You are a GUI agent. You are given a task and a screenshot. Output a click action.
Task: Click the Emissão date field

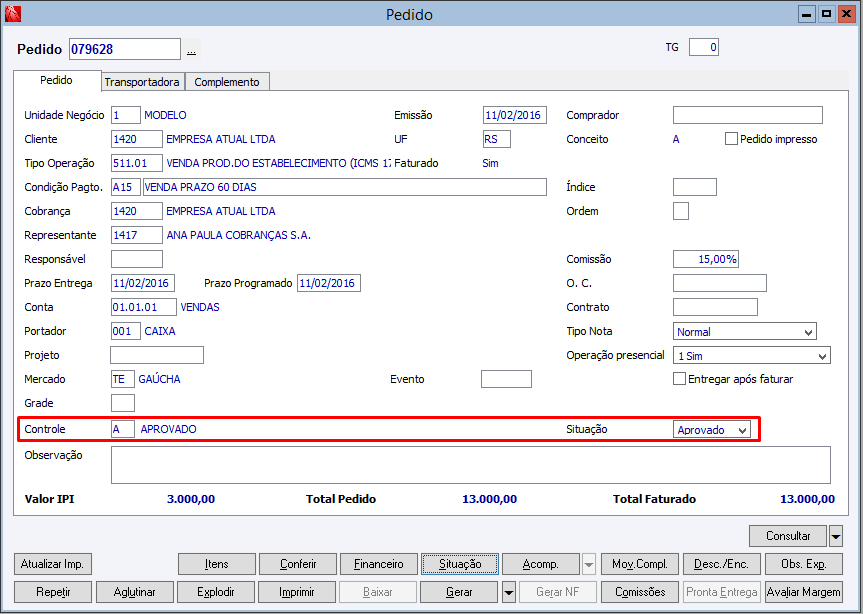click(x=515, y=115)
